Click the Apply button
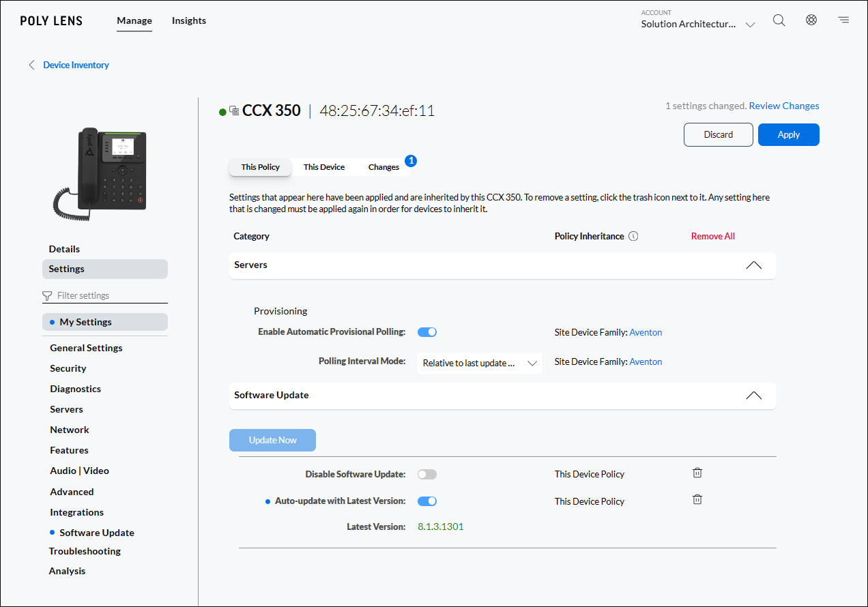 pyautogui.click(x=788, y=135)
